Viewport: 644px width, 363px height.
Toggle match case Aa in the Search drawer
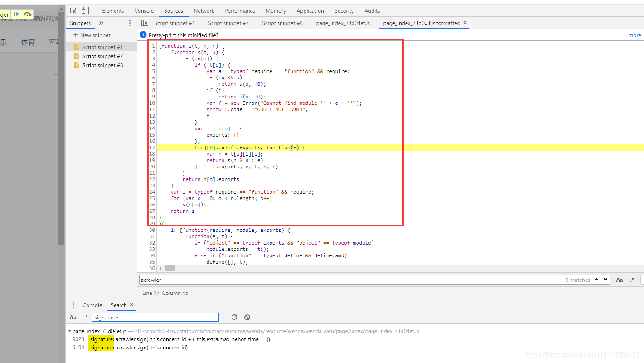(73, 318)
